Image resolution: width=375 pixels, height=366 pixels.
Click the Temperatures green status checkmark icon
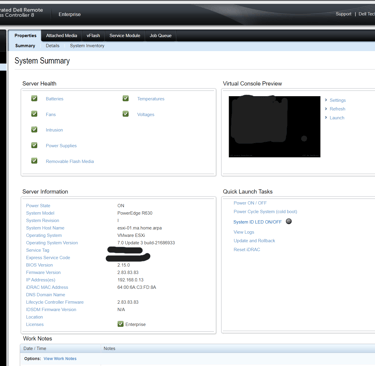point(126,98)
